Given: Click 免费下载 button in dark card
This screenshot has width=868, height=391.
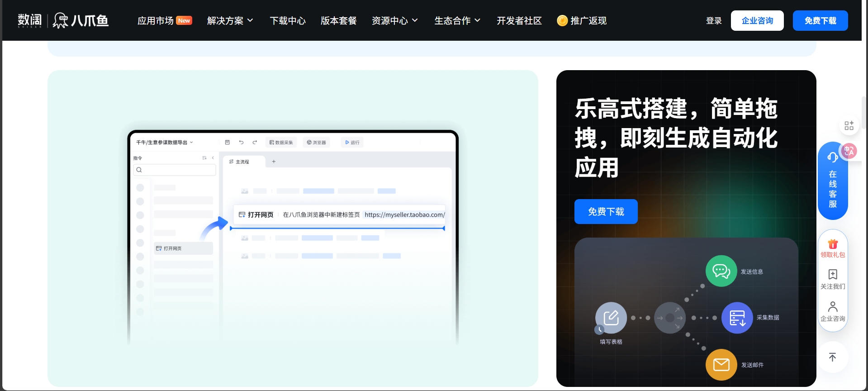Looking at the screenshot, I should pyautogui.click(x=606, y=211).
